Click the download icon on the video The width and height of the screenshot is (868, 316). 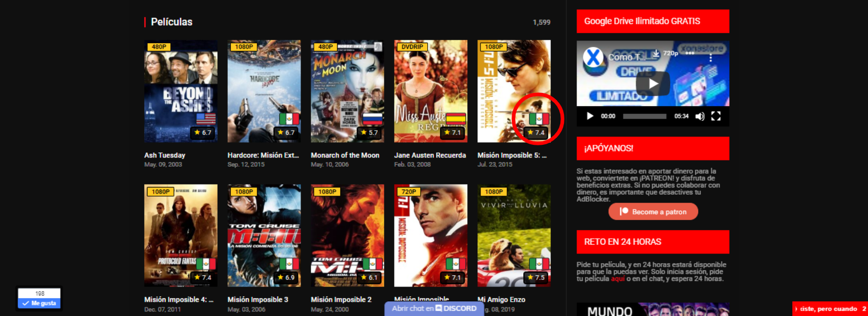point(656,53)
